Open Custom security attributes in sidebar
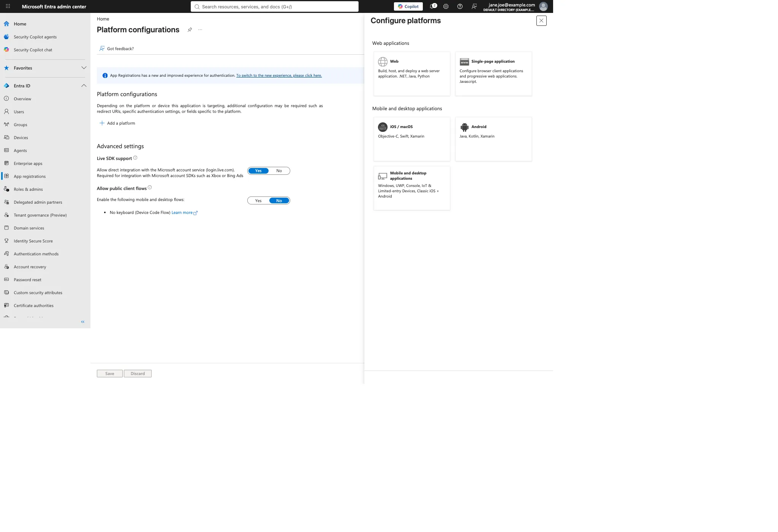The height and width of the screenshot is (532, 778). point(45,293)
